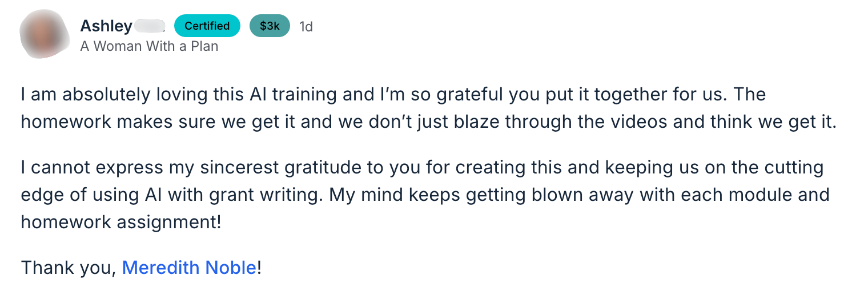
Task: Click the Thank you closing line
Action: point(69,267)
